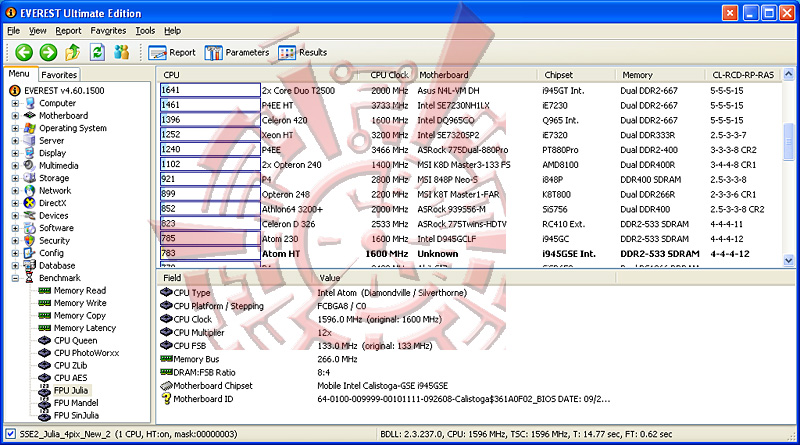Select the 2x Core Duo T2500 result row
The image size is (800, 445).
pyautogui.click(x=470, y=90)
